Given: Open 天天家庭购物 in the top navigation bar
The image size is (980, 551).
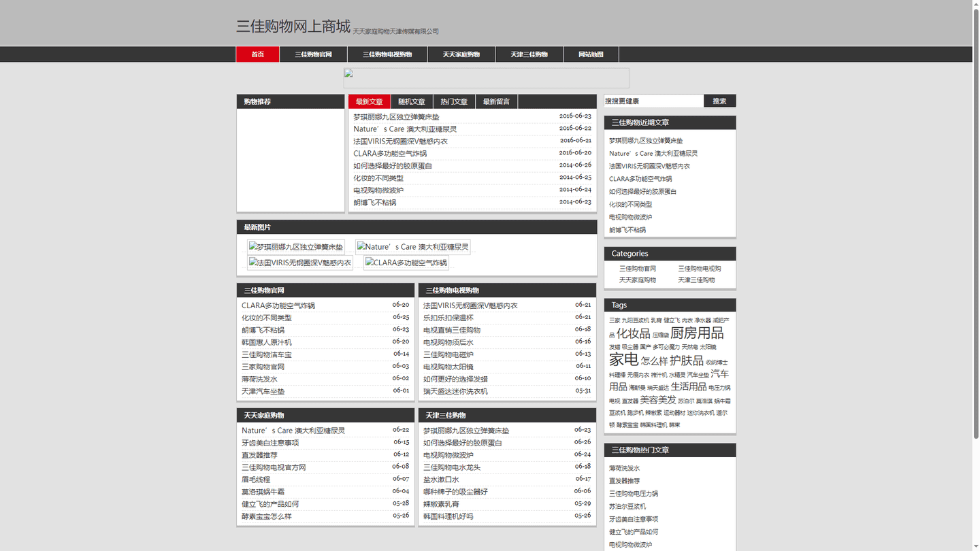Looking at the screenshot, I should 461,54.
